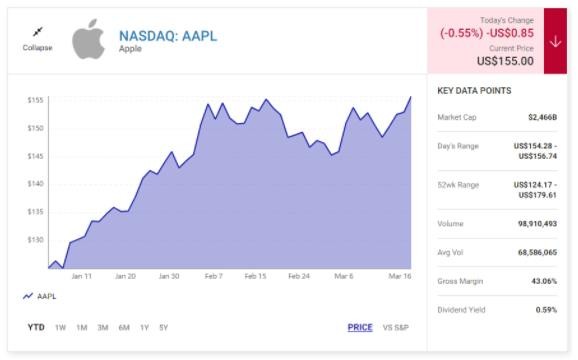Open the NASDAQ: AAPL ticker link
Viewport: 578px width, 360px height.
tap(168, 36)
